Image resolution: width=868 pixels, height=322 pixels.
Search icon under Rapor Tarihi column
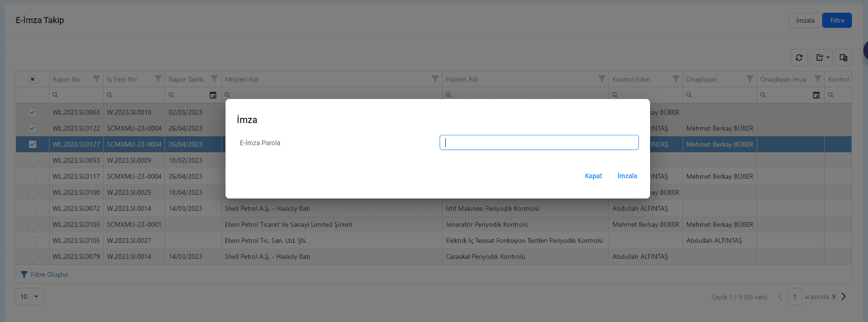(x=172, y=95)
